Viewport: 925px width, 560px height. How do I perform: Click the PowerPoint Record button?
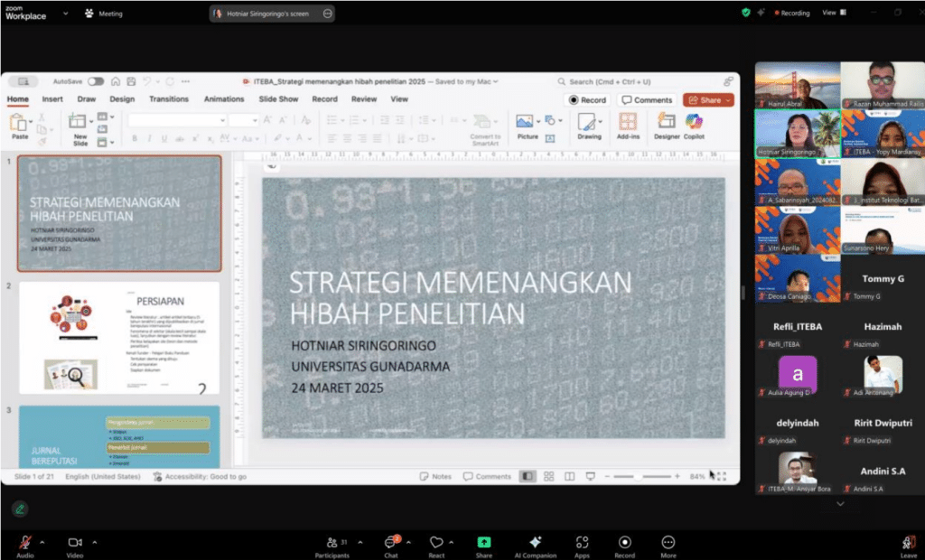point(587,99)
